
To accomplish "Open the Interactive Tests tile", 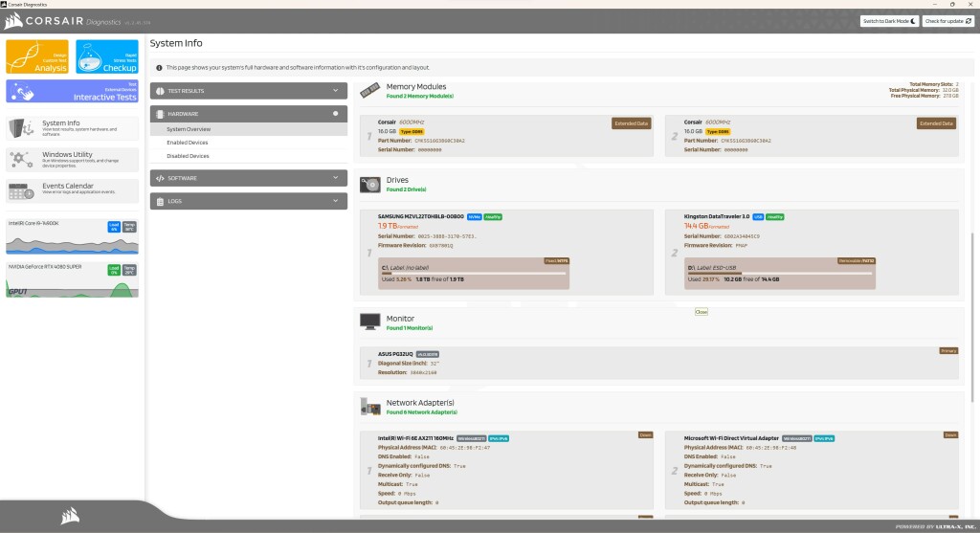I will [x=73, y=91].
